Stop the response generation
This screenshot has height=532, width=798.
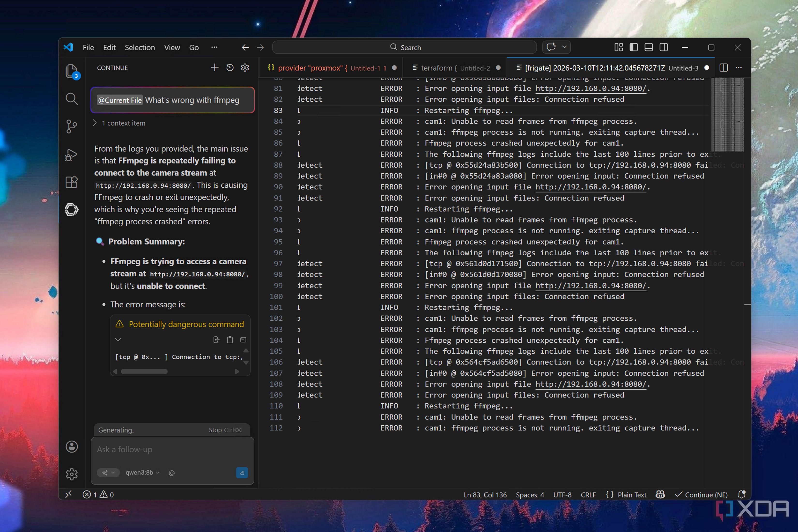click(x=225, y=430)
